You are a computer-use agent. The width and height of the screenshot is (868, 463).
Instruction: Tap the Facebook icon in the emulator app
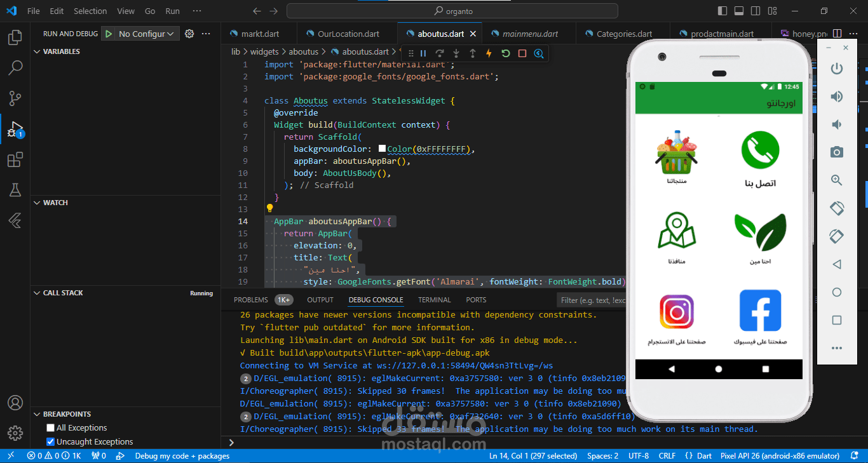click(x=760, y=311)
